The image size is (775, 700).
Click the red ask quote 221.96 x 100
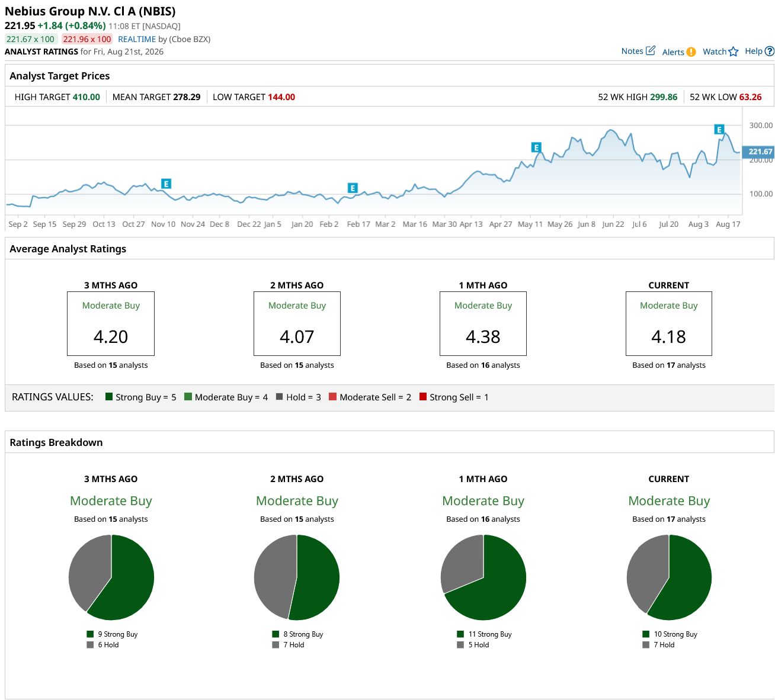(x=87, y=39)
